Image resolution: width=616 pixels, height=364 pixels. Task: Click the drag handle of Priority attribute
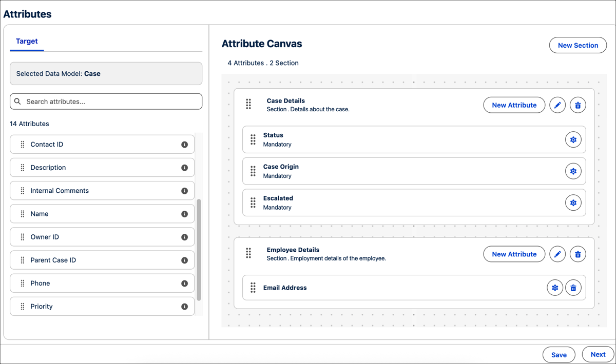(x=23, y=307)
